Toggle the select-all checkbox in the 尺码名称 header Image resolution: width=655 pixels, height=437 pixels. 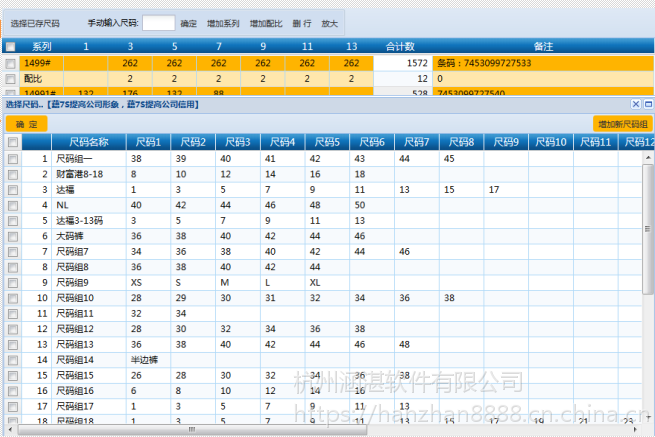13,142
